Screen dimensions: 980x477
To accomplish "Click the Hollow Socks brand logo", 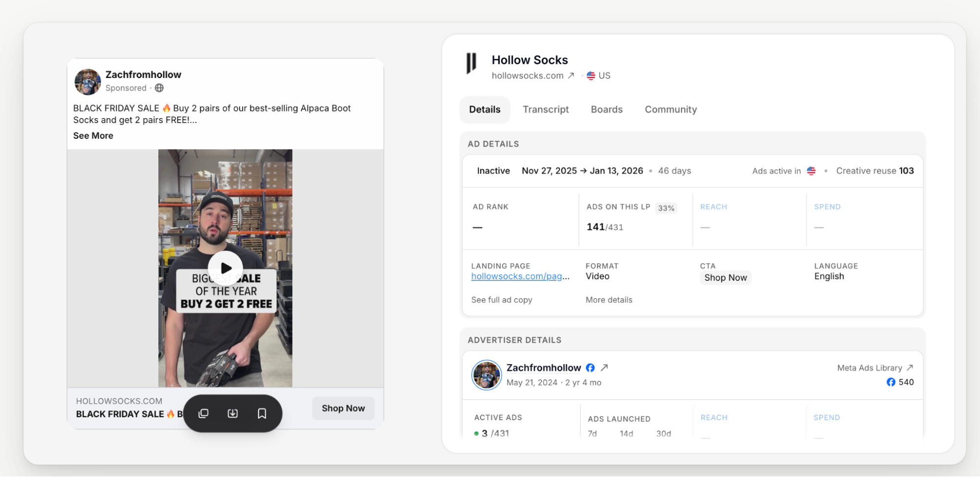I will pyautogui.click(x=471, y=63).
